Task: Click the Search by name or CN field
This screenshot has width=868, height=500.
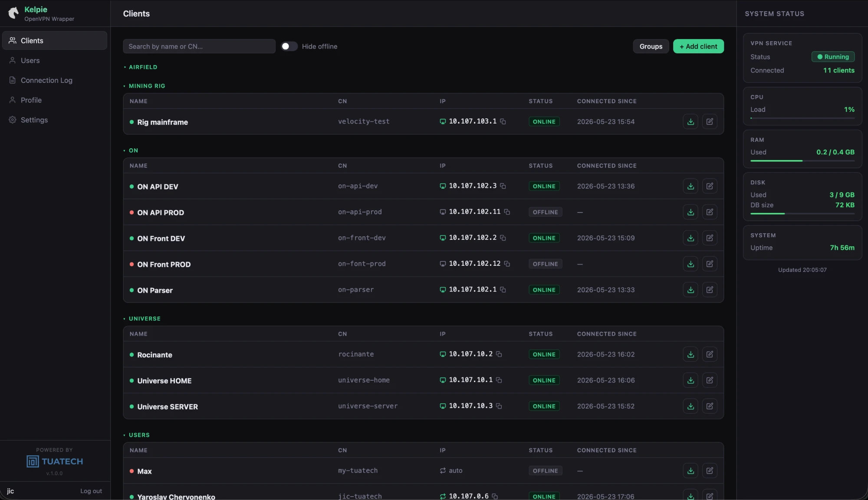Action: coord(199,46)
